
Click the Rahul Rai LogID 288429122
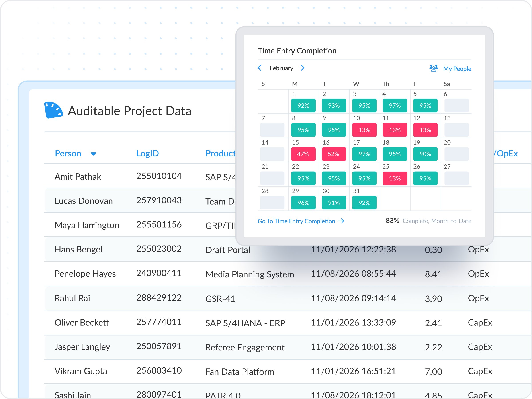pos(159,298)
